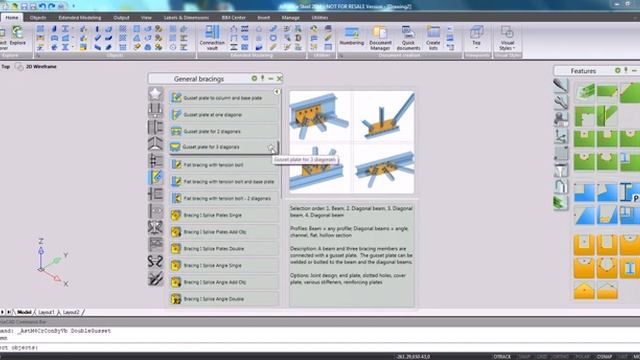Select the S-hook category icon in vault sidebar
Image resolution: width=640 pixels, height=360 pixels.
coord(156,261)
